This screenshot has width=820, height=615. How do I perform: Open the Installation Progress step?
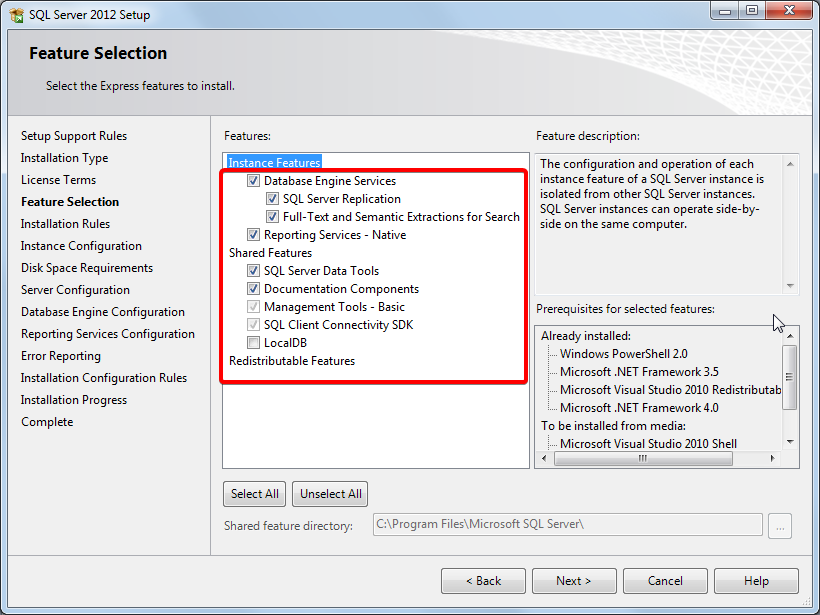(74, 400)
